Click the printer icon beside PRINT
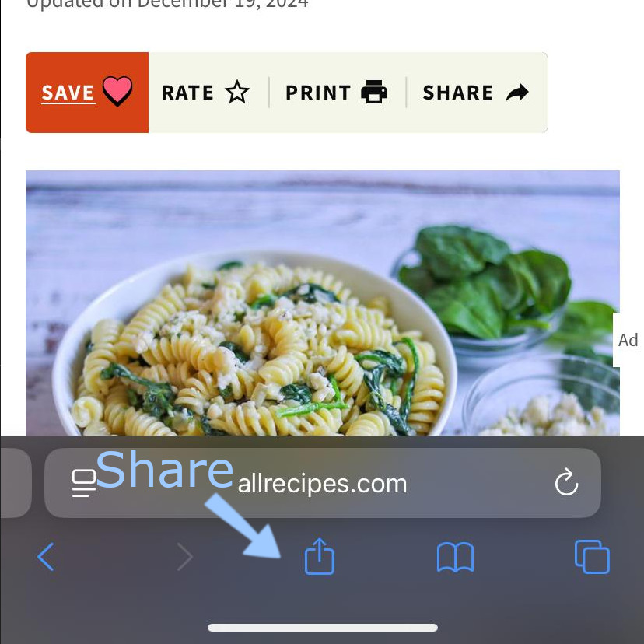 tap(374, 92)
